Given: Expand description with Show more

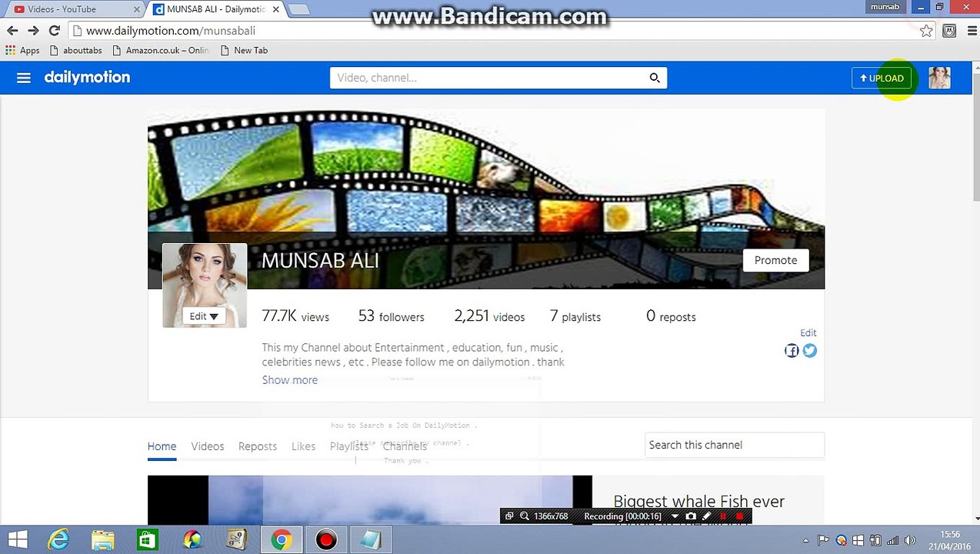Looking at the screenshot, I should pyautogui.click(x=289, y=380).
